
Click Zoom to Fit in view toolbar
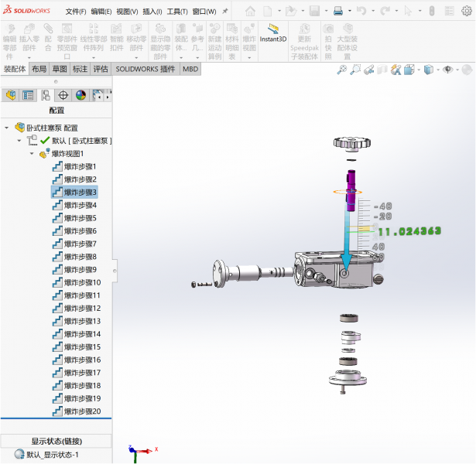pos(341,70)
